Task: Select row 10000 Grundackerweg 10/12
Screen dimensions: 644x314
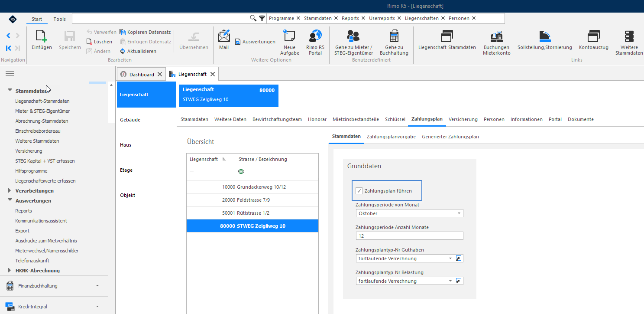Action: 252,187
